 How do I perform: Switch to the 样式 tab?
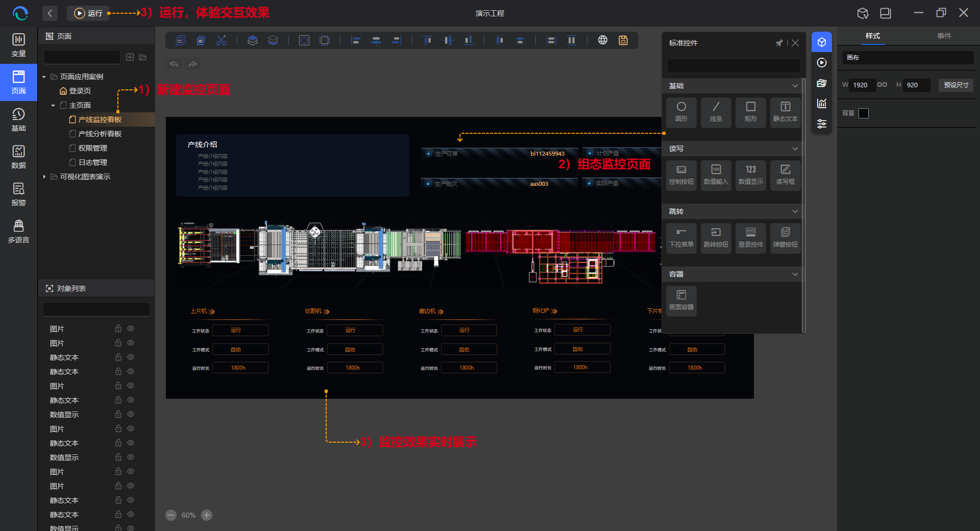point(873,36)
